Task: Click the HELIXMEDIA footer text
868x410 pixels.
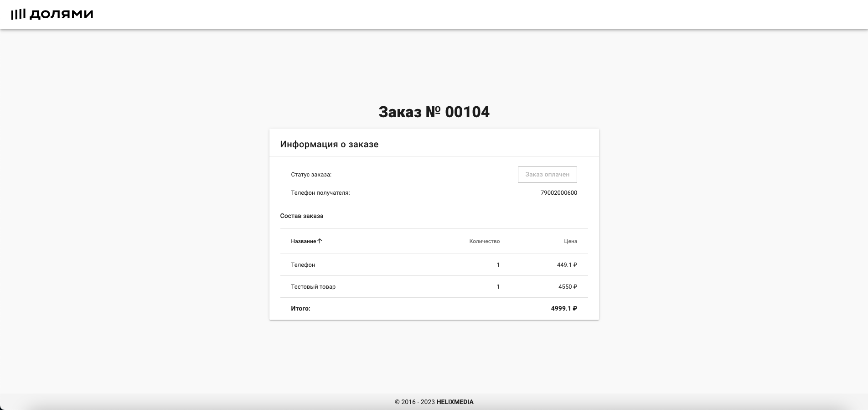Action: [455, 402]
